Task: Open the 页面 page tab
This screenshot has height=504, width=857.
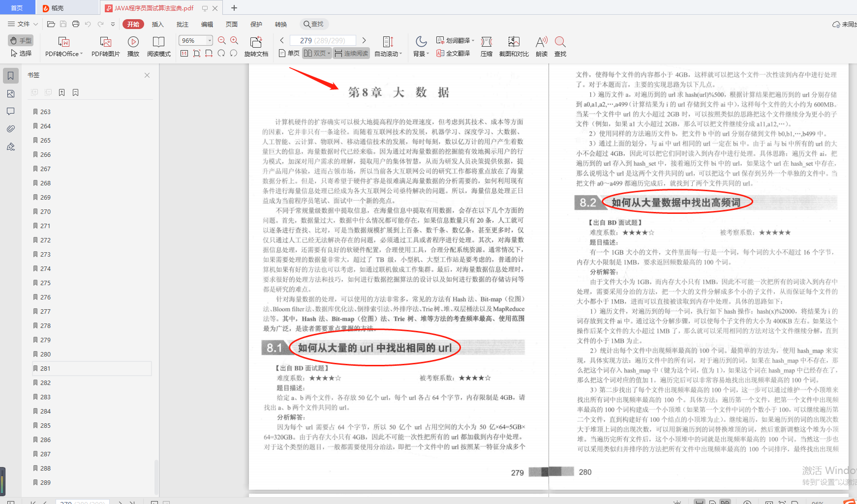Action: [x=232, y=24]
